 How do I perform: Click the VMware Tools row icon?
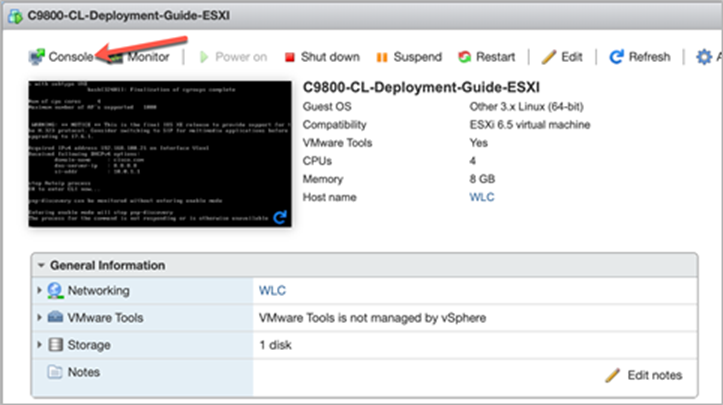tap(55, 317)
